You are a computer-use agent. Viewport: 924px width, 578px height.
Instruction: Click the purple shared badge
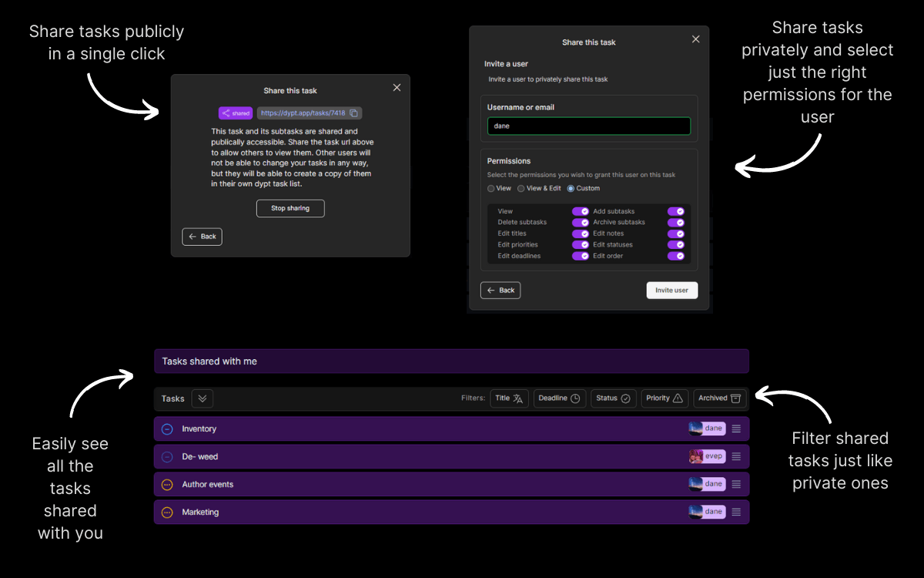click(x=236, y=113)
